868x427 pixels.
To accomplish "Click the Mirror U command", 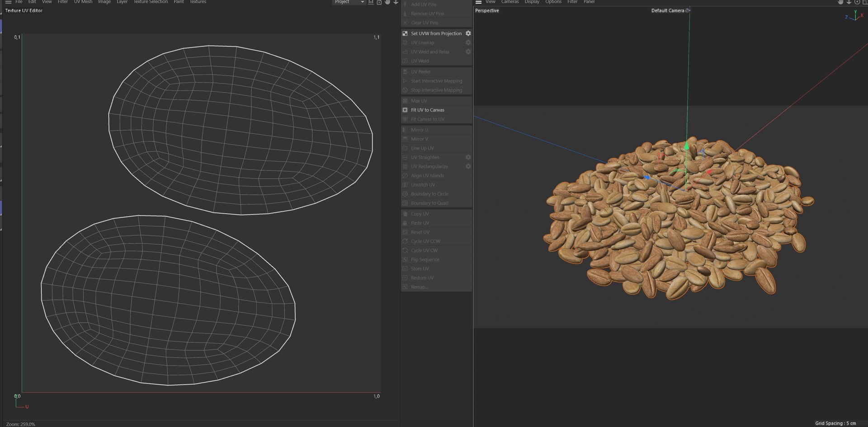I will (437, 130).
